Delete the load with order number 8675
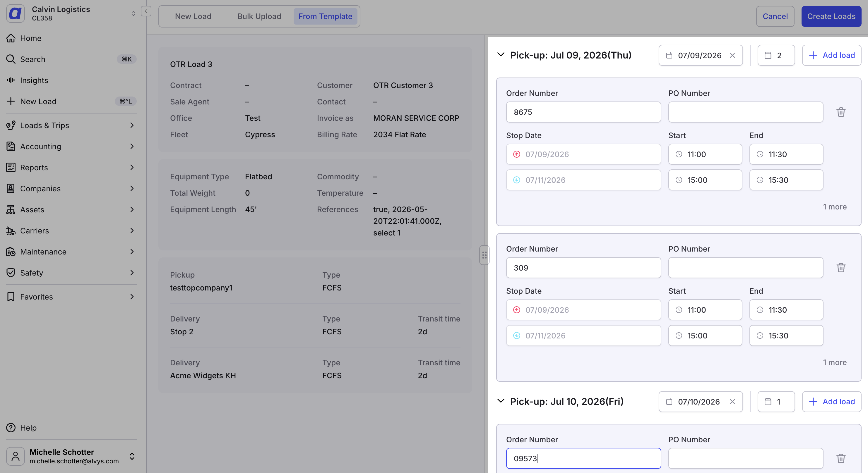The height and width of the screenshot is (473, 868). [841, 112]
